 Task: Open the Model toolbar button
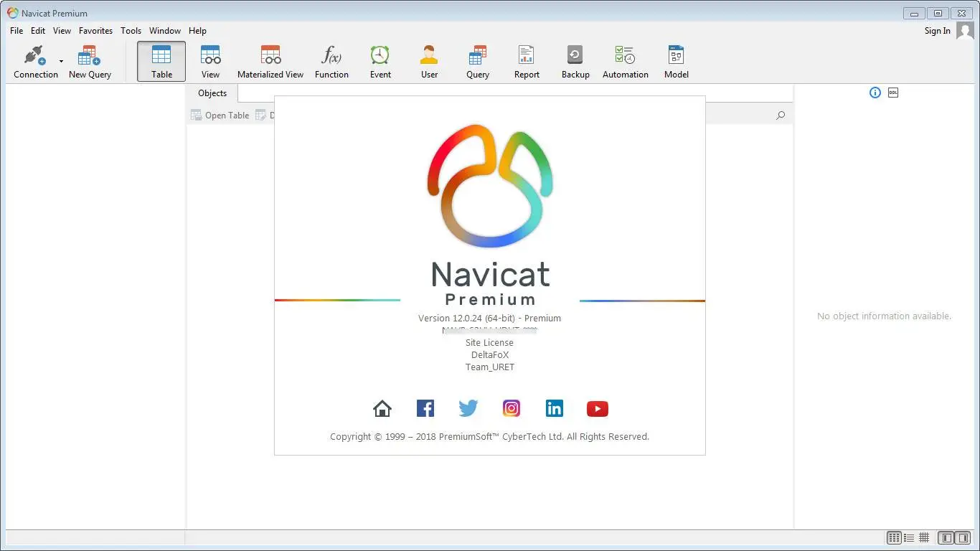[677, 62]
